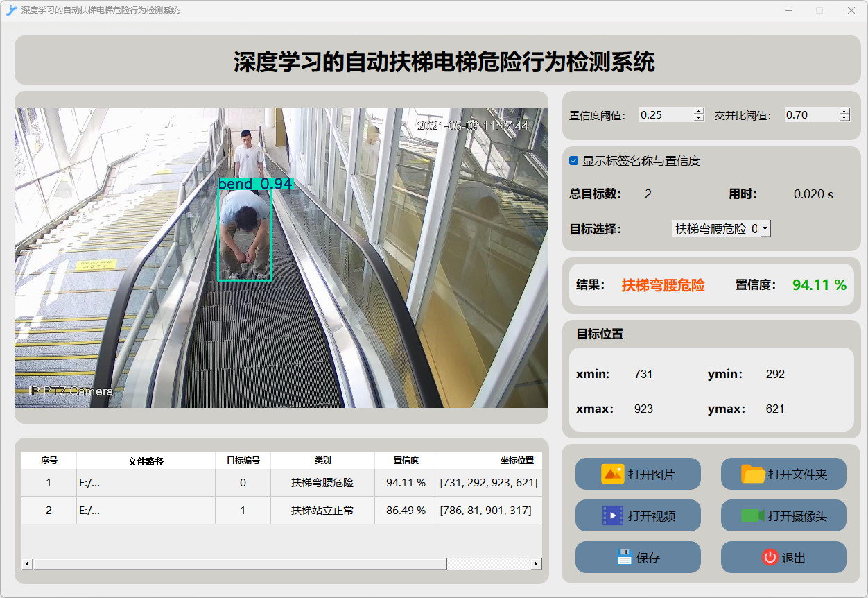Image resolution: width=868 pixels, height=598 pixels.
Task: Click the film icon on 打开视频 button
Action: click(x=612, y=516)
